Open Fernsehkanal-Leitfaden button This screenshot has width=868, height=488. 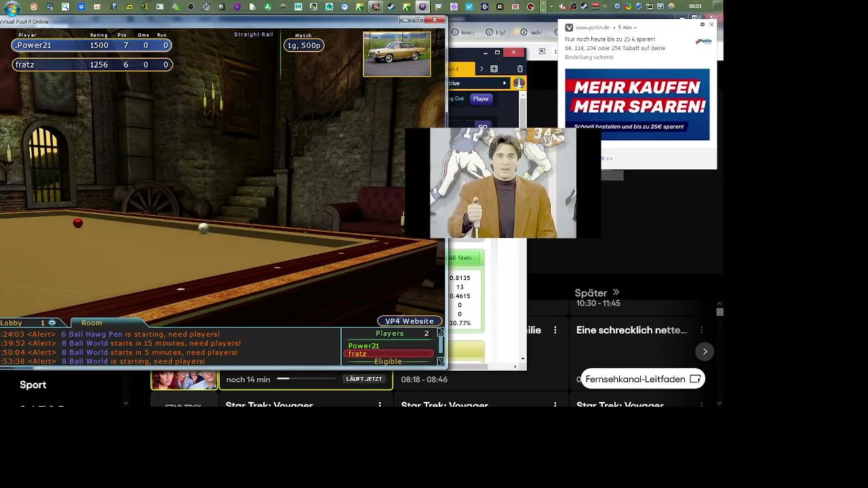pos(643,379)
